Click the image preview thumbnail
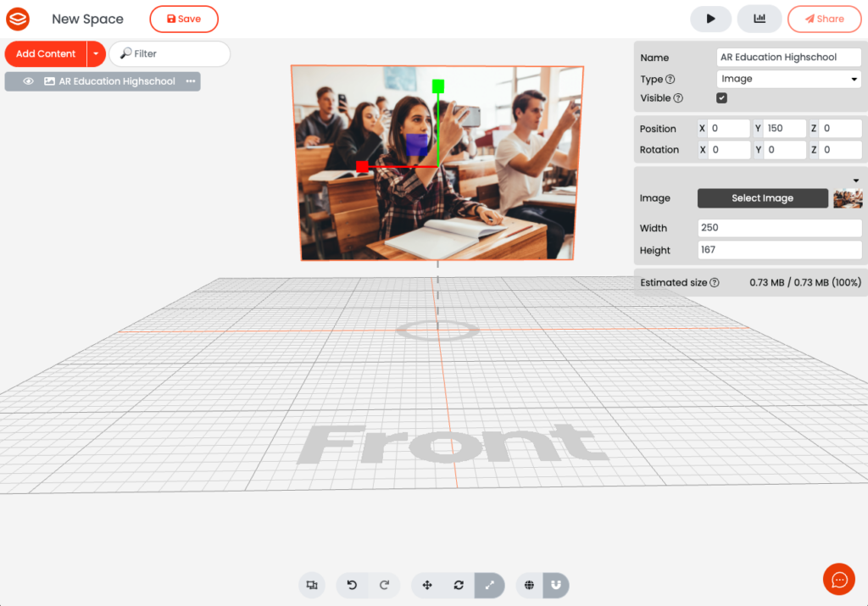This screenshot has height=606, width=868. (x=848, y=198)
